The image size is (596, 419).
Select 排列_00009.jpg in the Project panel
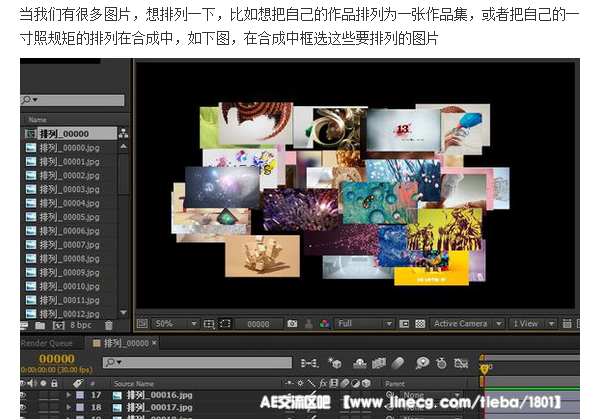pyautogui.click(x=70, y=272)
